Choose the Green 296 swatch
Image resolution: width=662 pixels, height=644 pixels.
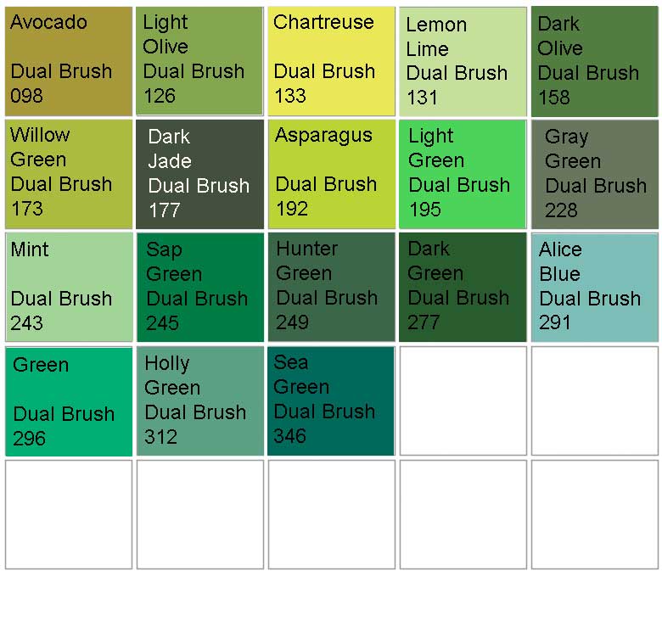pos(69,401)
